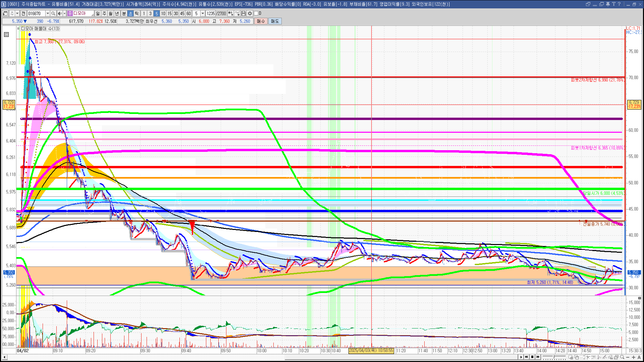Switch to the 일 (daily) chart tab

pyautogui.click(x=98, y=13)
